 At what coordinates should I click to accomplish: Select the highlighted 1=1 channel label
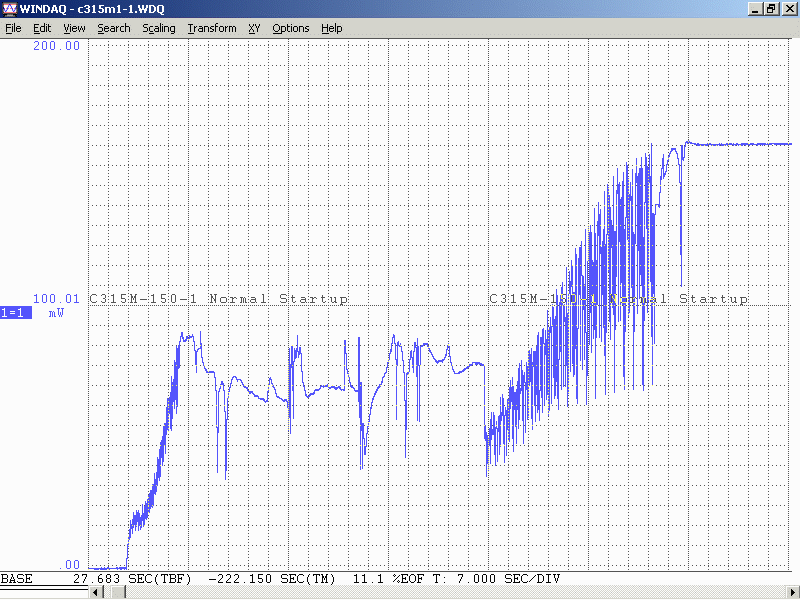[x=16, y=313]
